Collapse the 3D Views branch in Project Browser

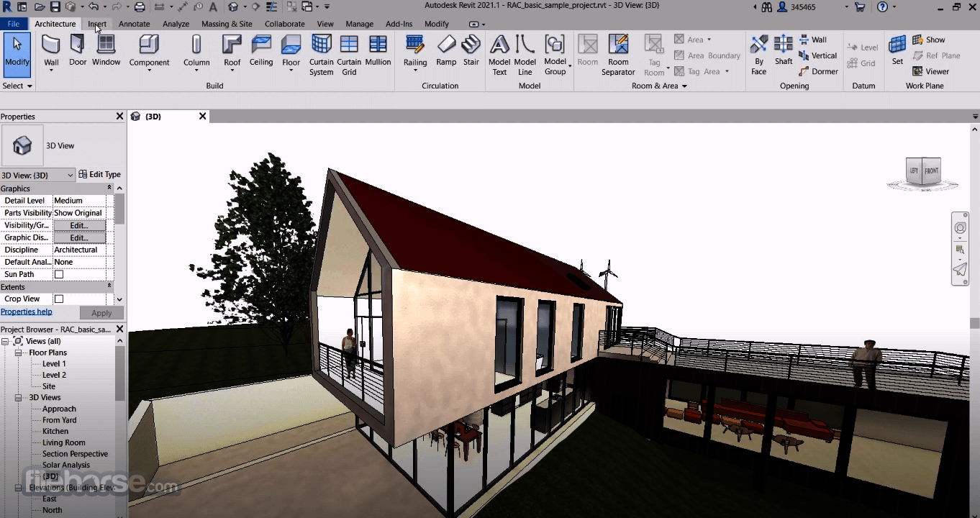coord(17,397)
